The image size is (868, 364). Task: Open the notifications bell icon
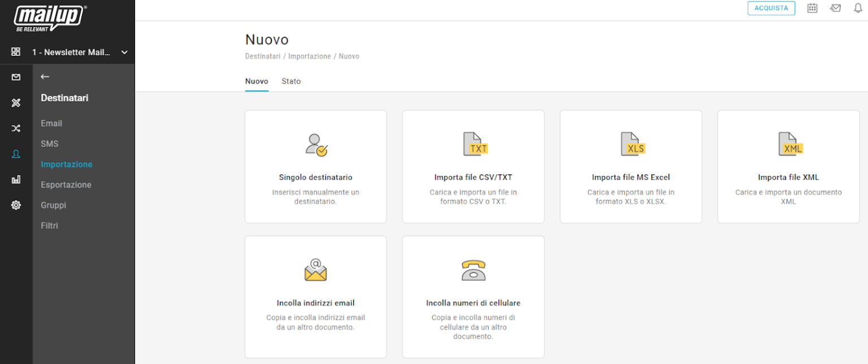point(858,8)
